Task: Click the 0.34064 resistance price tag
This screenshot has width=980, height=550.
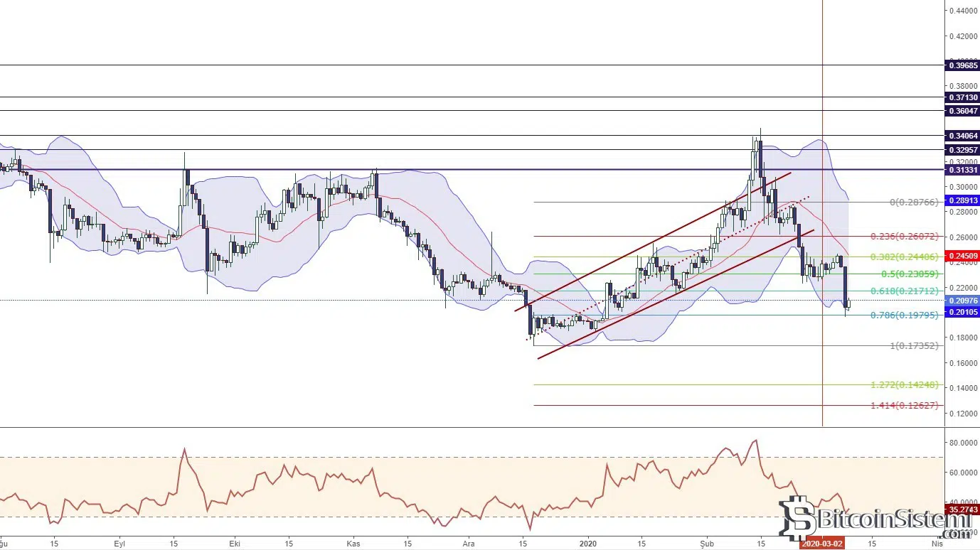Action: tap(964, 136)
